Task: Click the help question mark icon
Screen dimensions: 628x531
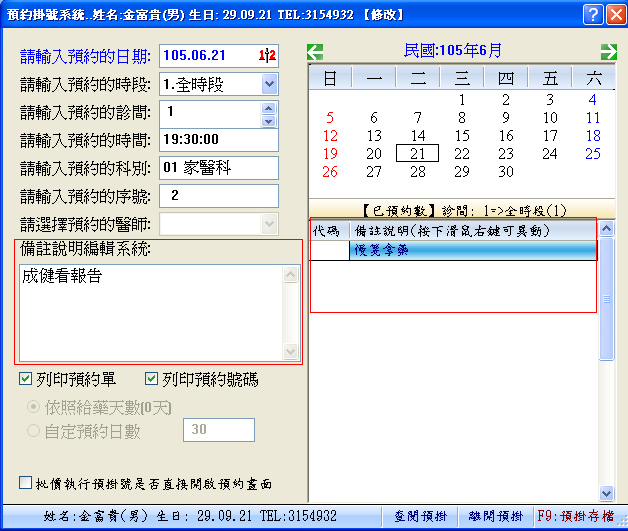Action: point(591,14)
